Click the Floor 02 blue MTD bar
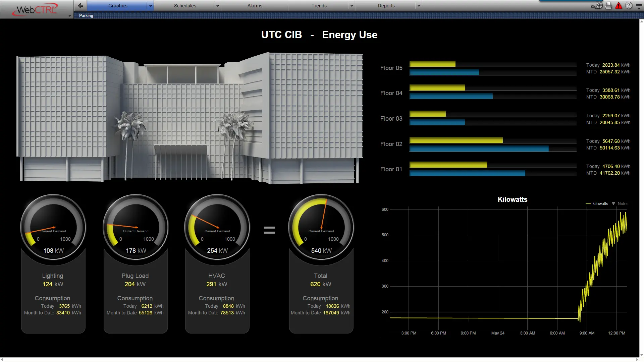 tap(479, 148)
